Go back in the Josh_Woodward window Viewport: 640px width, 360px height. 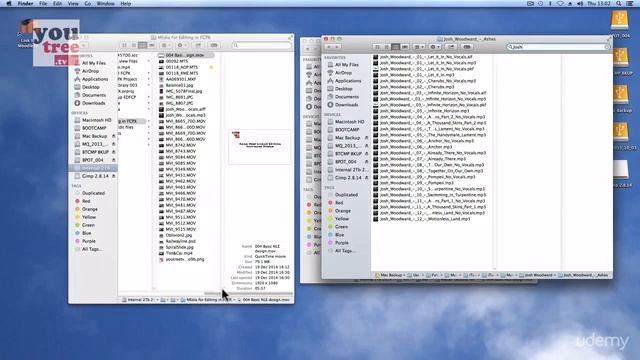pos(329,47)
